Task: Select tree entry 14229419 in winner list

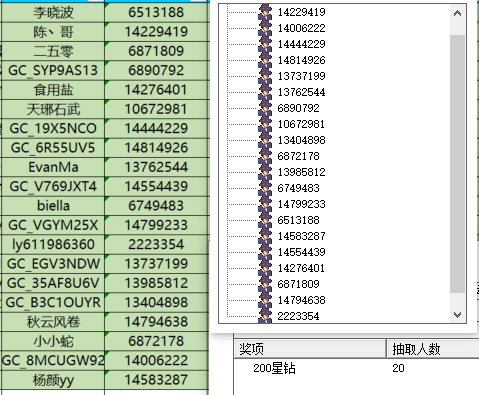Action: [301, 12]
